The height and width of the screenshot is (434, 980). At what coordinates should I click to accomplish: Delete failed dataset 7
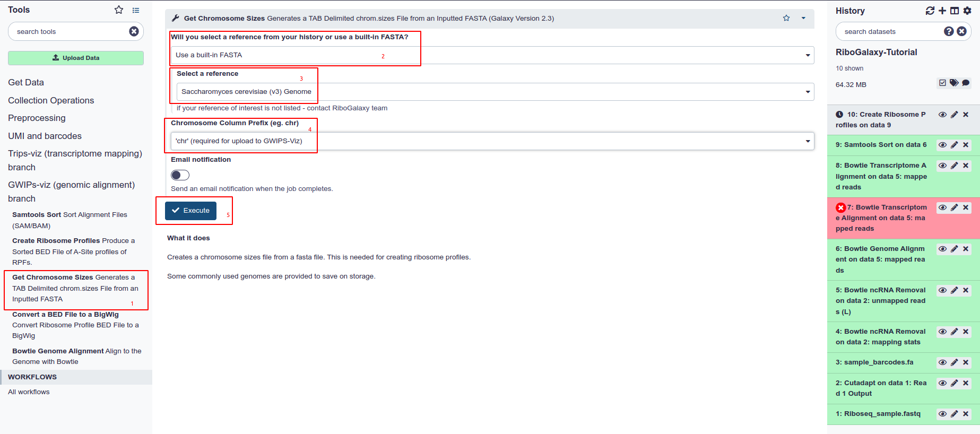pos(966,207)
